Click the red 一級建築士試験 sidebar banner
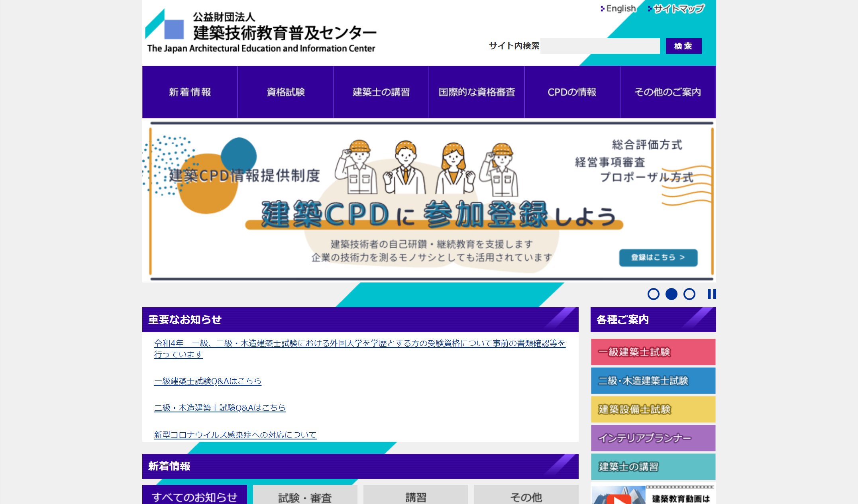This screenshot has width=858, height=504. coord(653,352)
